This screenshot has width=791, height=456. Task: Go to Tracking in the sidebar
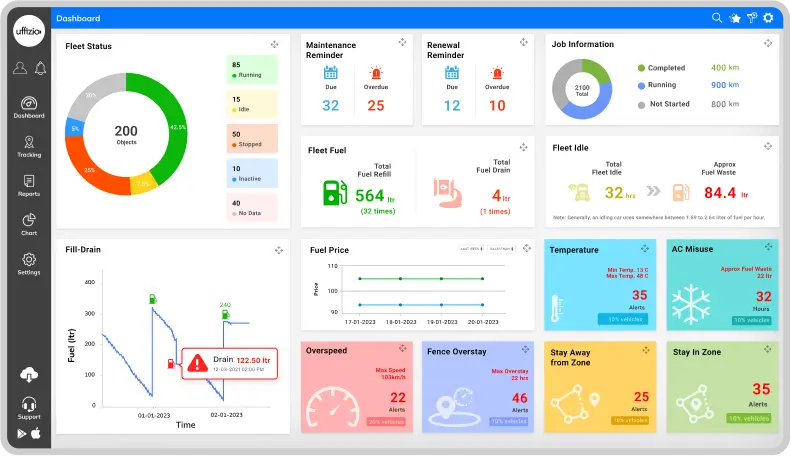tap(29, 146)
